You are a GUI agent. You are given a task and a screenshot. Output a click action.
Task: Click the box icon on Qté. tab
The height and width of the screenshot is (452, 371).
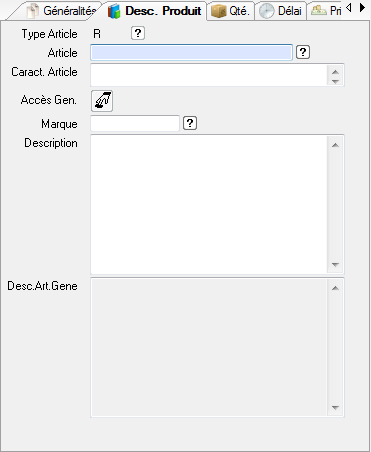219,11
